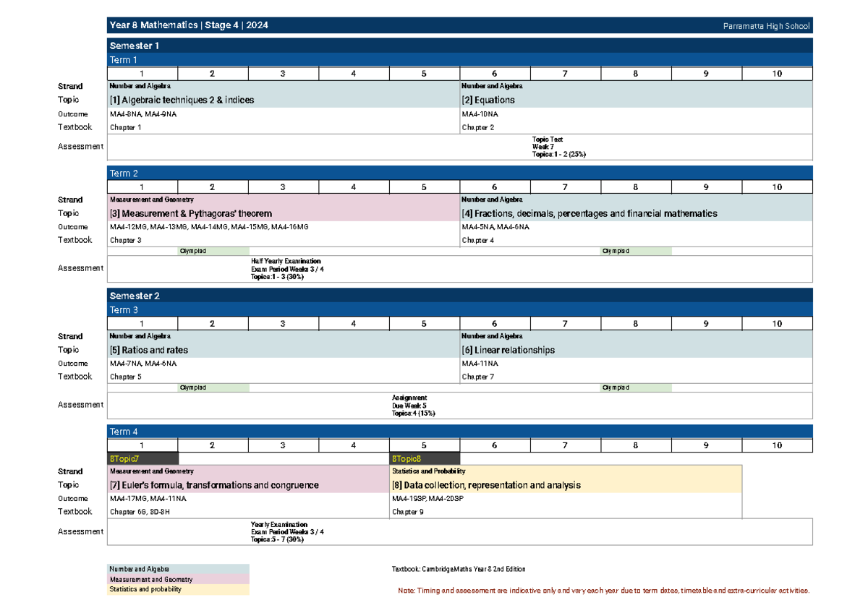Select the Algebraic techniques 2 & indices topic
Viewport: 868px width, 613px height.
click(x=182, y=100)
